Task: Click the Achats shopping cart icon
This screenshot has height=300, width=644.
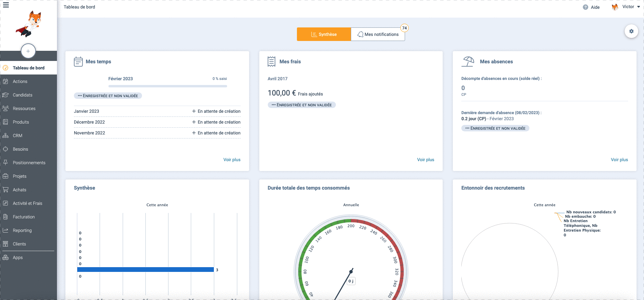Action: tap(5, 190)
